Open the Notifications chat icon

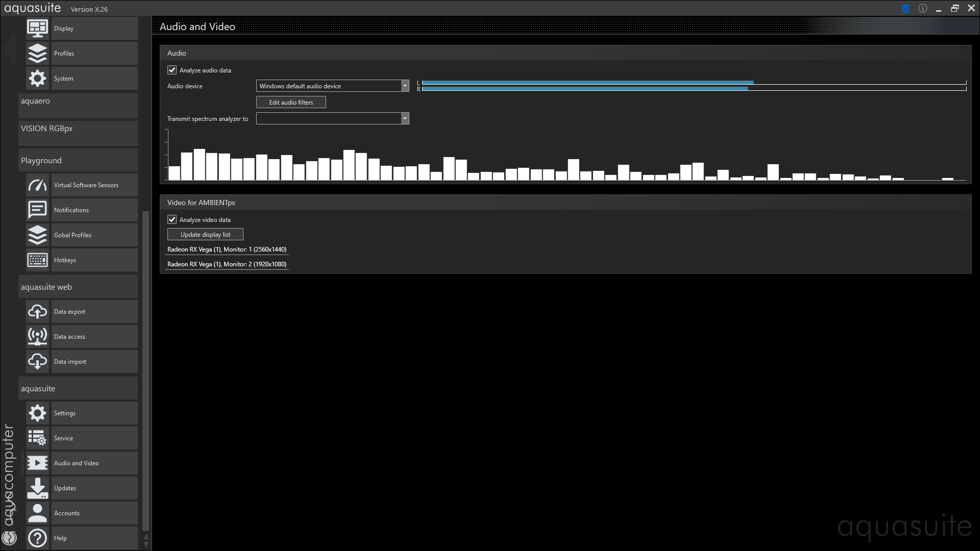(x=37, y=210)
